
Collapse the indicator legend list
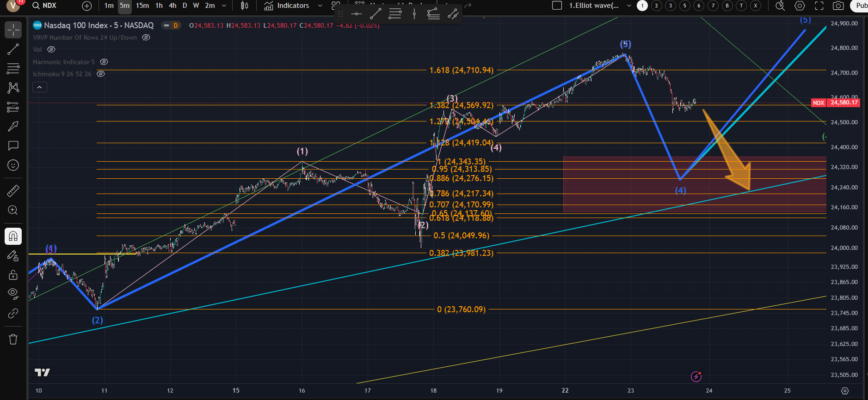point(40,87)
